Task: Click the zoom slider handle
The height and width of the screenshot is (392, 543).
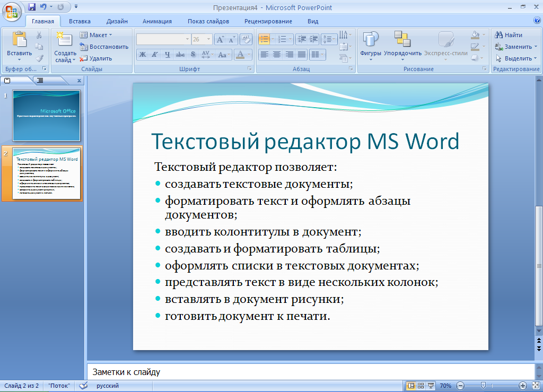Action: pyautogui.click(x=484, y=386)
